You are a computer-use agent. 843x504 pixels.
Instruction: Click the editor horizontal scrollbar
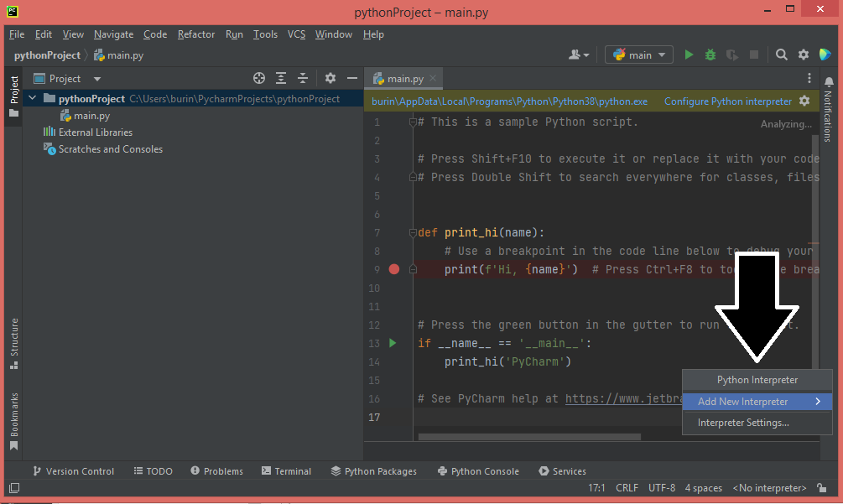coord(529,437)
